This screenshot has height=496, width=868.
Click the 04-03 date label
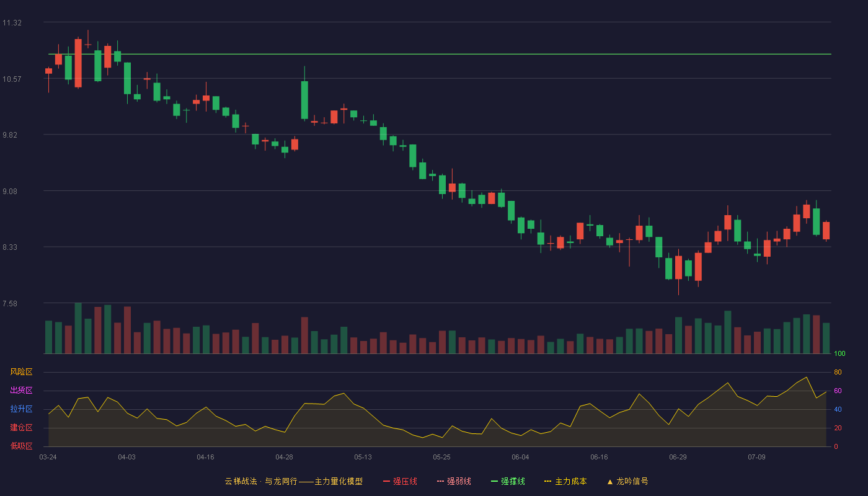click(126, 457)
